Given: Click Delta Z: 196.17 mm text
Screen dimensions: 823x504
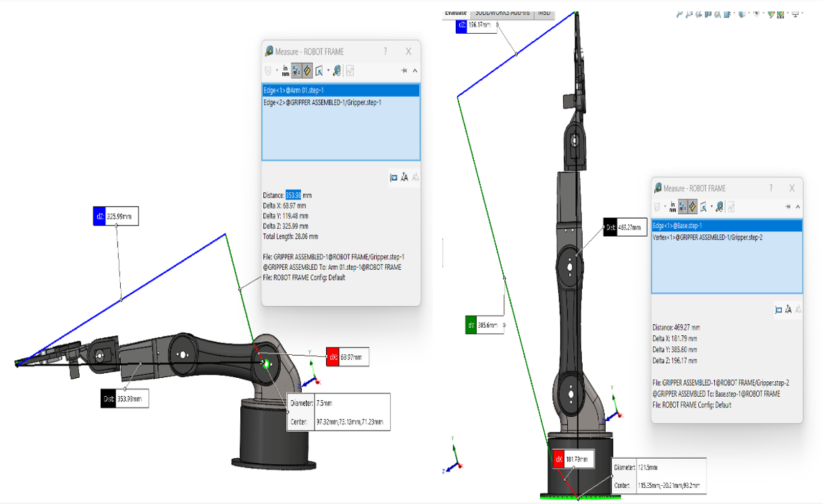Looking at the screenshot, I should pyautogui.click(x=675, y=360).
